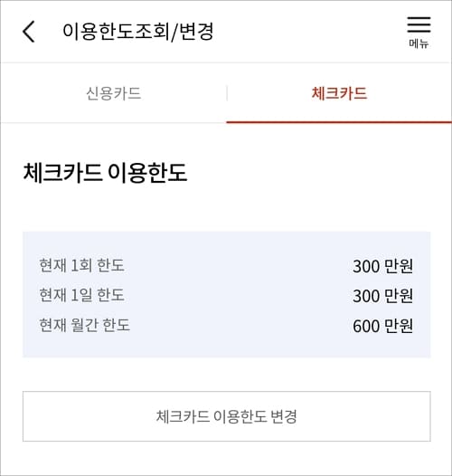Click the 300 amount for 1회 한도

point(366,267)
